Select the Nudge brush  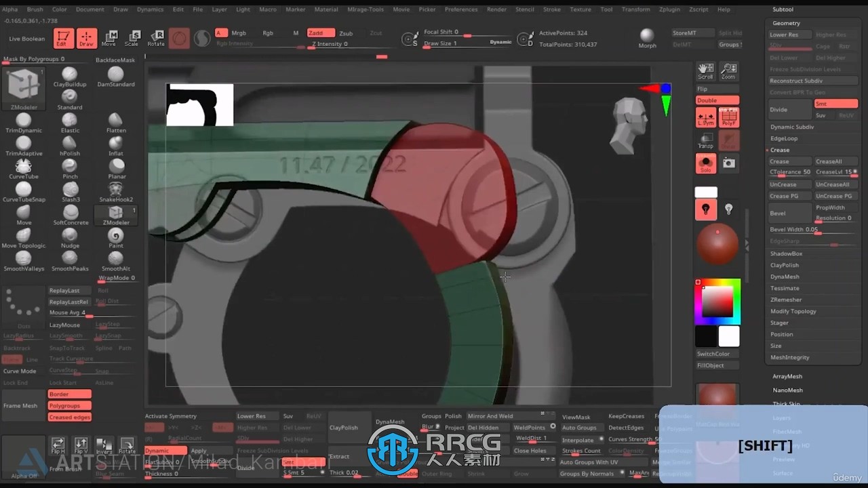tap(70, 239)
